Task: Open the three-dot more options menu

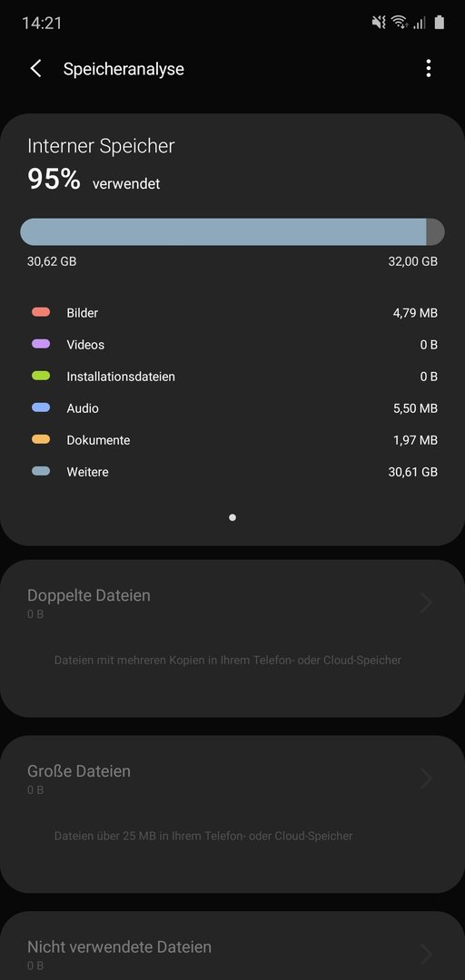Action: [428, 69]
